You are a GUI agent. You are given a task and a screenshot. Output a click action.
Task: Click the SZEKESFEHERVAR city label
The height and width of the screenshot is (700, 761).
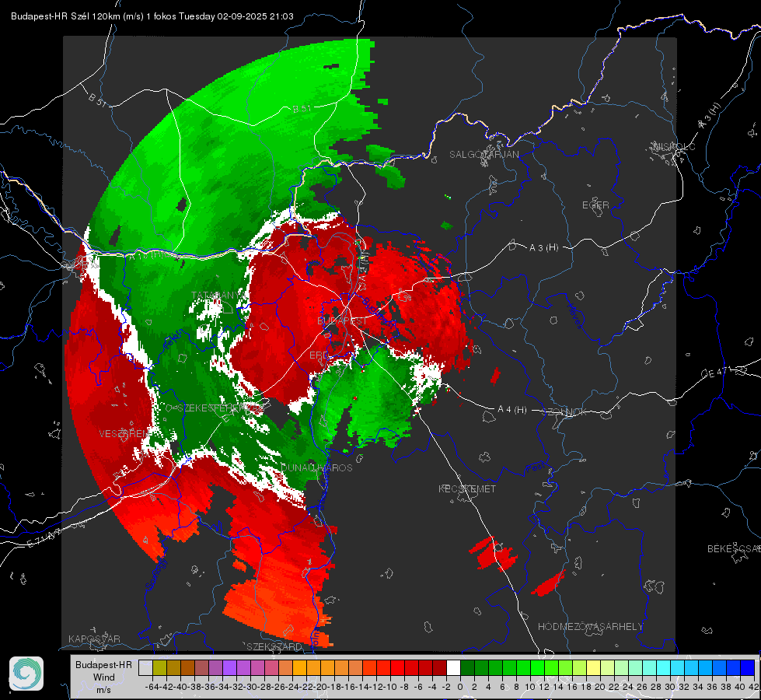pyautogui.click(x=219, y=408)
